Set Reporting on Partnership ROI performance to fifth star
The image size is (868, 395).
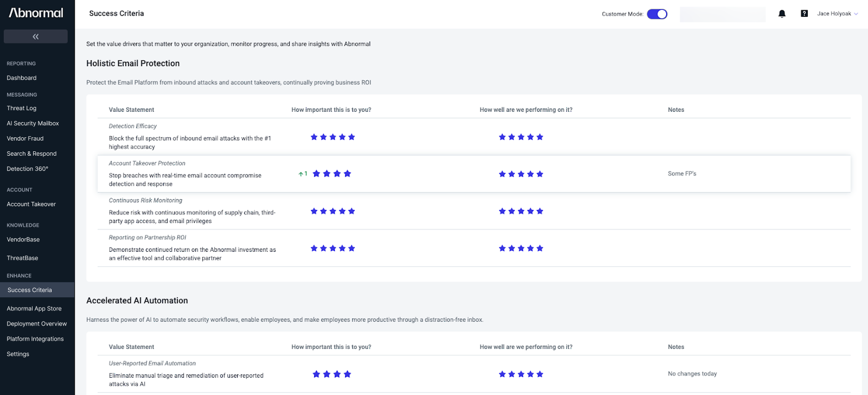(x=540, y=249)
